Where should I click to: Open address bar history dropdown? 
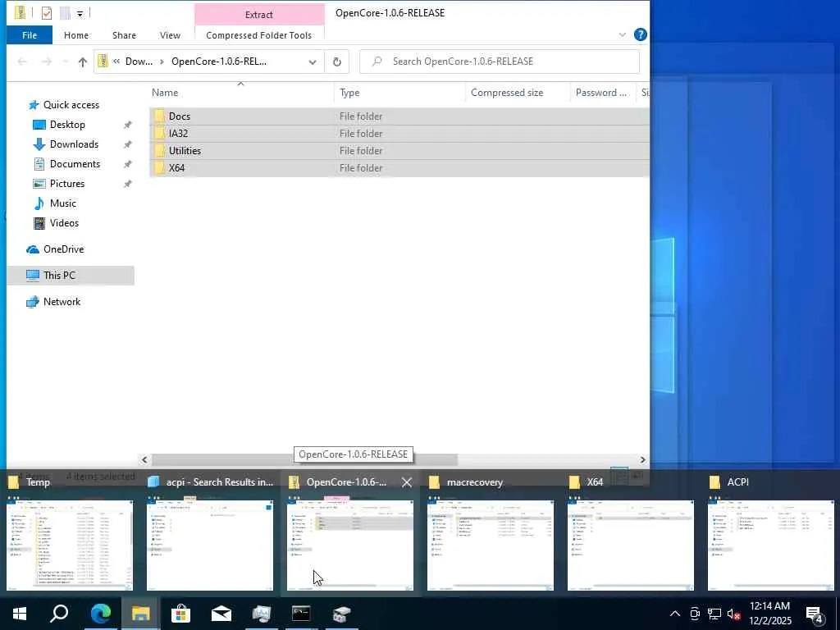(313, 62)
